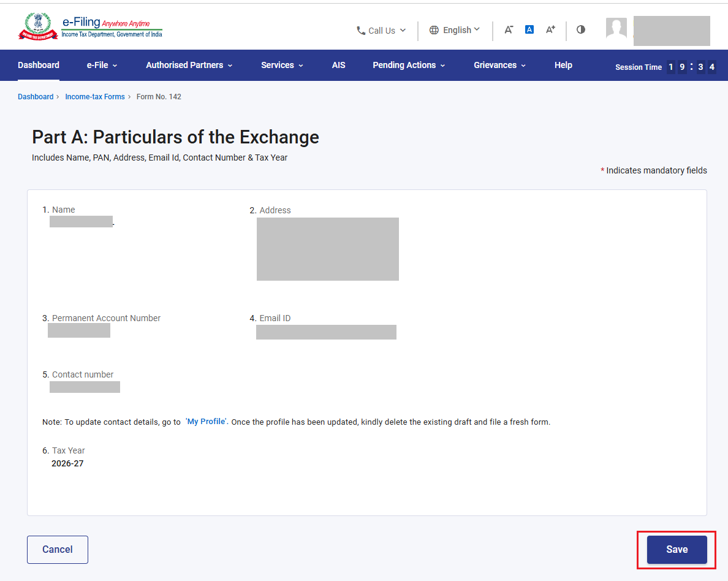Open the AIS menu item

pyautogui.click(x=338, y=66)
